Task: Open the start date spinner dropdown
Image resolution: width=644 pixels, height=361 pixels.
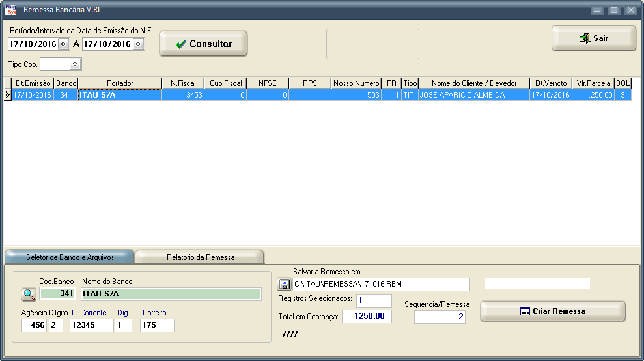Action: coord(63,44)
